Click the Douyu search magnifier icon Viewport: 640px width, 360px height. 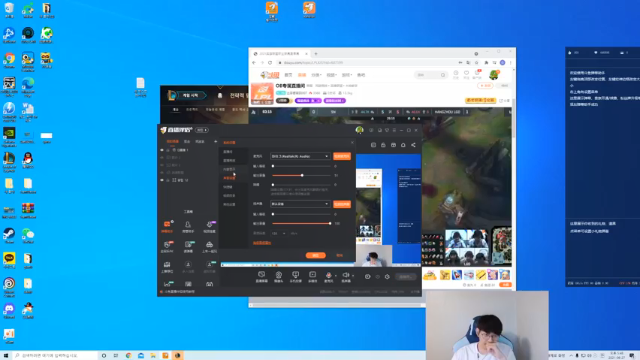point(443,75)
